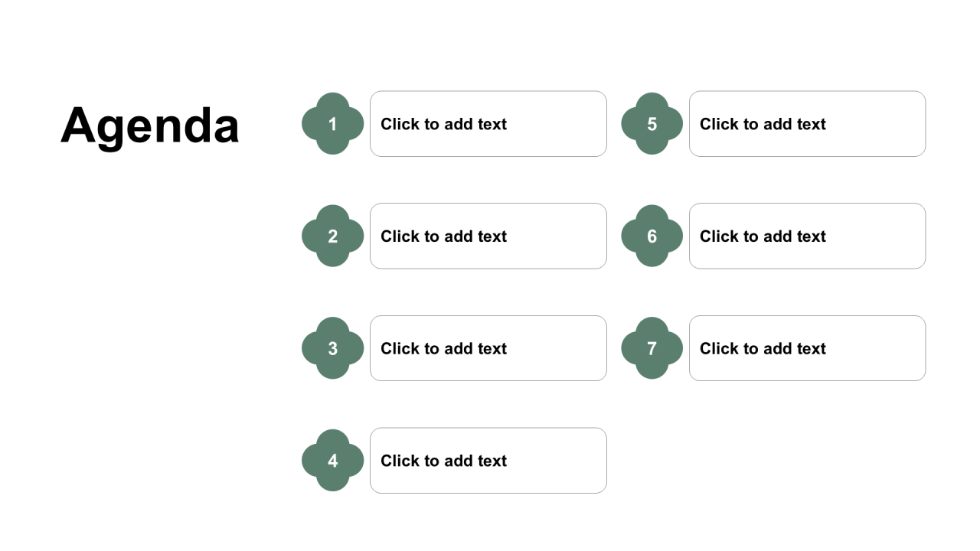Viewport: 980px width, 551px height.
Task: Select the green quatrefoil numbered 3
Action: coord(332,348)
